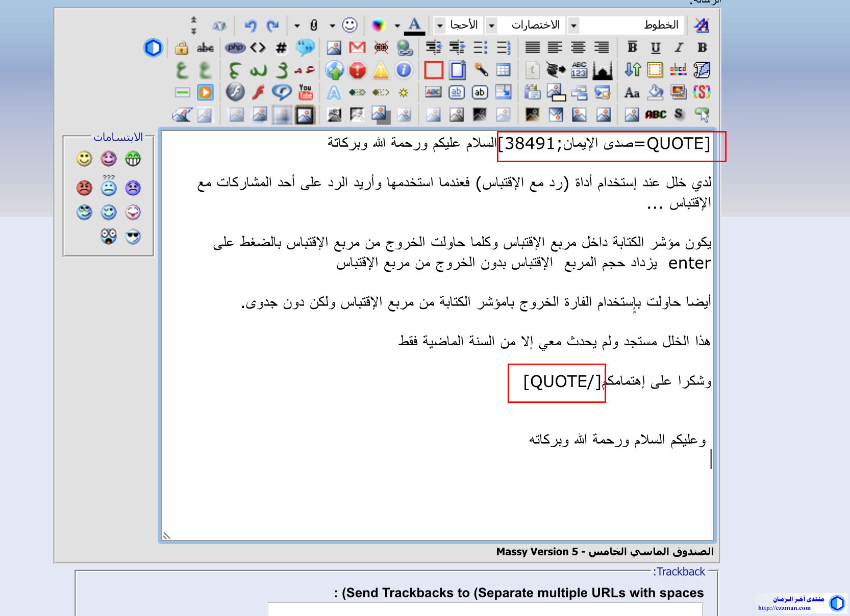Viewport: 850px width, 616px height.
Task: Open the الخطوط fonts dropdown
Action: click(x=574, y=25)
